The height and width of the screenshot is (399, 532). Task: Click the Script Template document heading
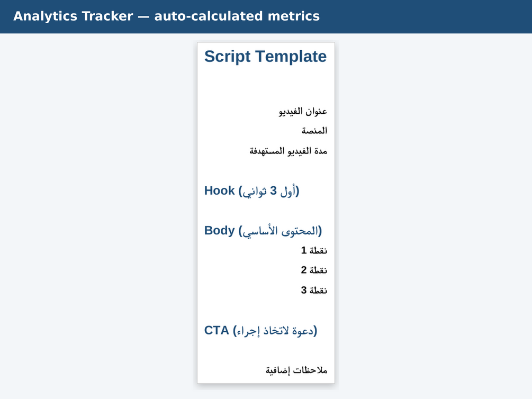pos(265,56)
